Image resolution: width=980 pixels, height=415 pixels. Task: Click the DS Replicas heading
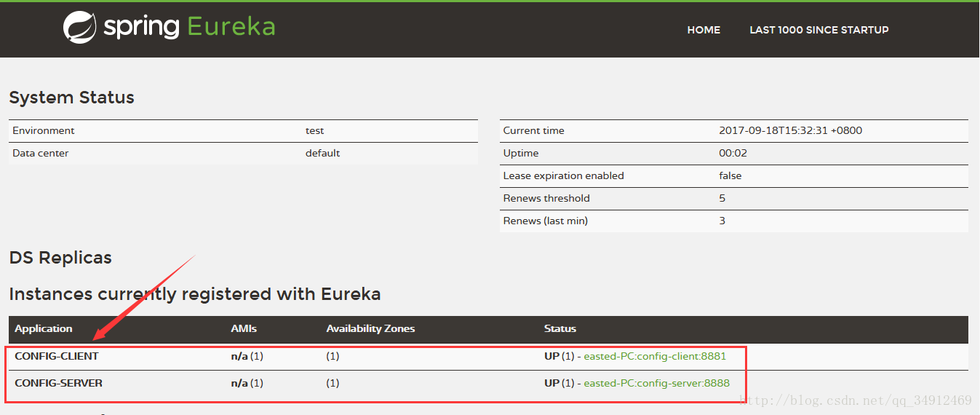(60, 258)
